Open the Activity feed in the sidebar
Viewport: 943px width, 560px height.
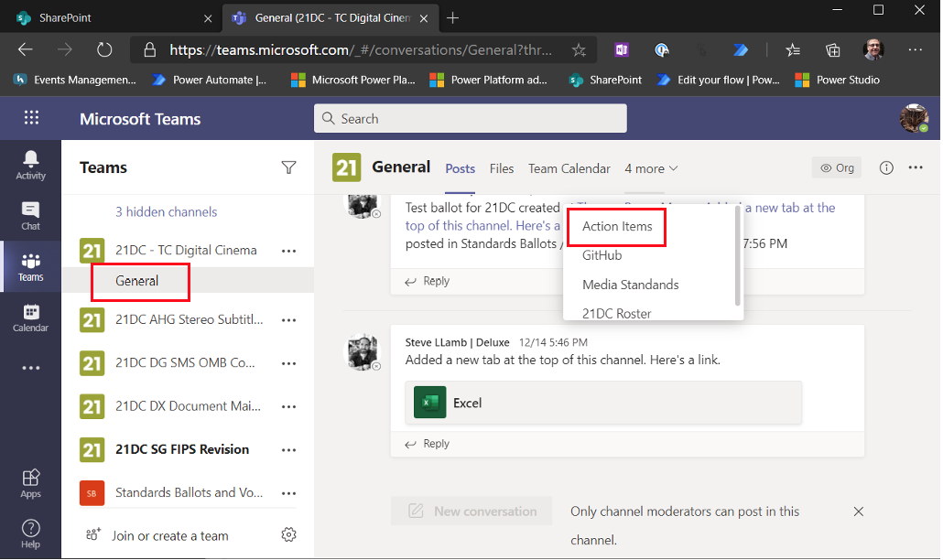[30, 165]
